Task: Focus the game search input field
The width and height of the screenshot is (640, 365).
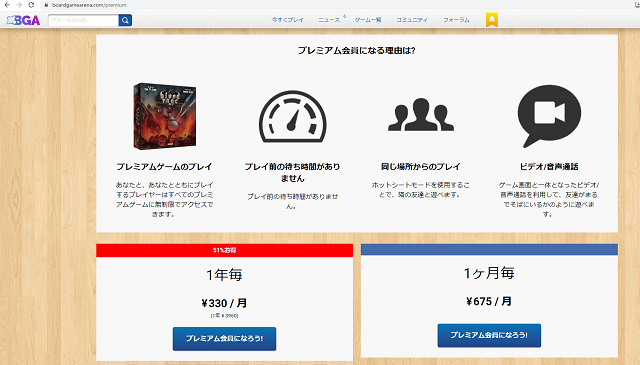Action: coord(83,20)
